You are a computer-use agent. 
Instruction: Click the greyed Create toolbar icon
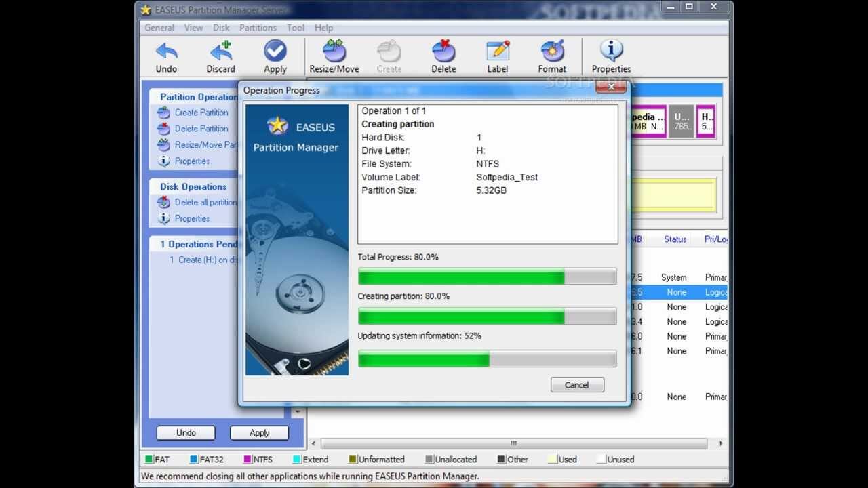pos(389,51)
